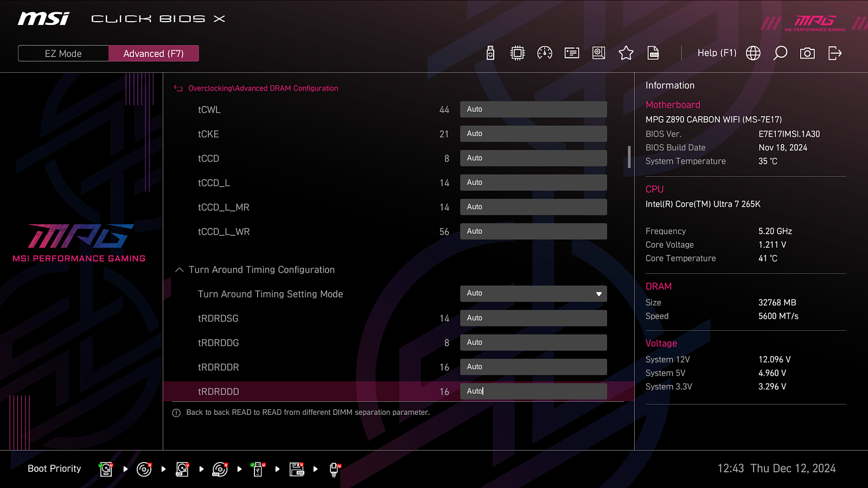
Task: Open the CPU chip icon in toolbar
Action: tap(518, 53)
